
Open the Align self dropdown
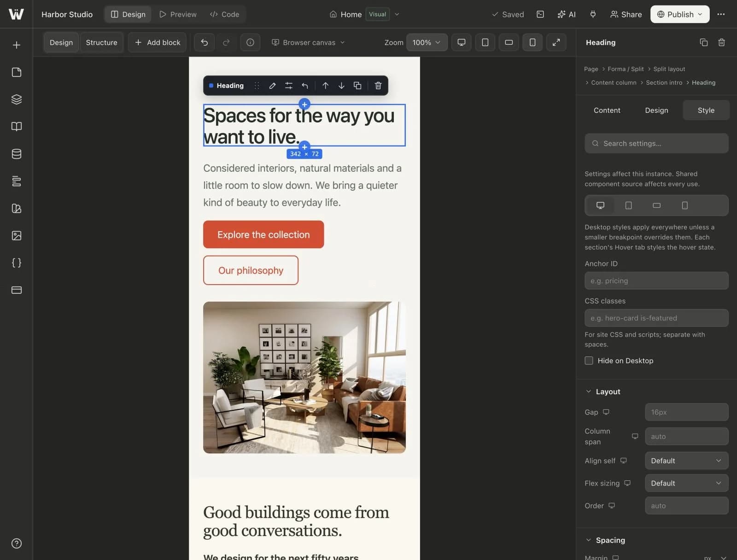pos(686,461)
